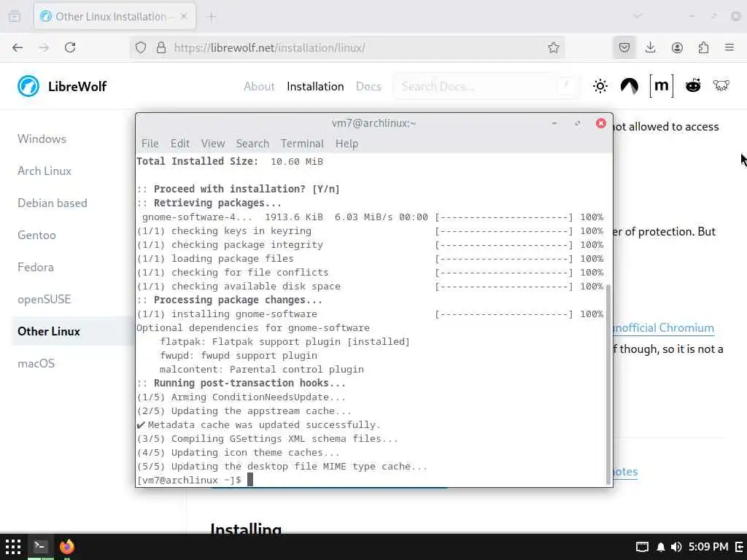747x560 pixels.
Task: Open the Pocket save icon
Action: click(x=624, y=47)
